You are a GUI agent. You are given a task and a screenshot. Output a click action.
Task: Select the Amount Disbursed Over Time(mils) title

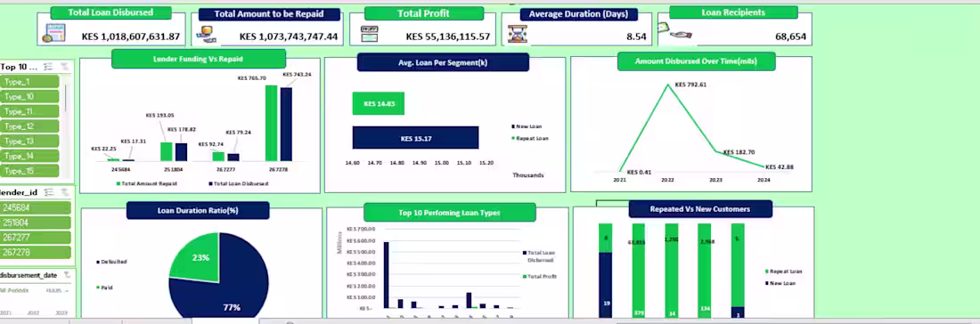click(697, 61)
